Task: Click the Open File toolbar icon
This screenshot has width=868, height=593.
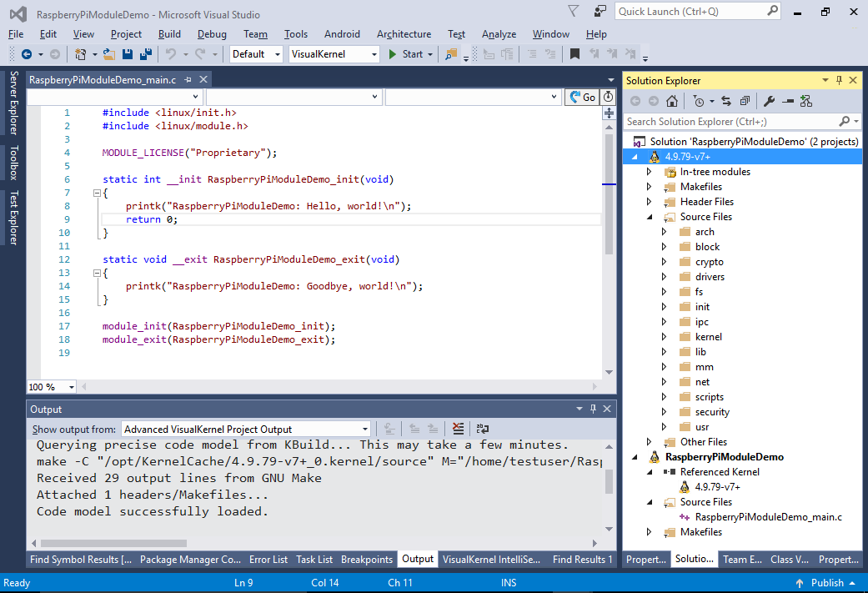Action: click(109, 54)
